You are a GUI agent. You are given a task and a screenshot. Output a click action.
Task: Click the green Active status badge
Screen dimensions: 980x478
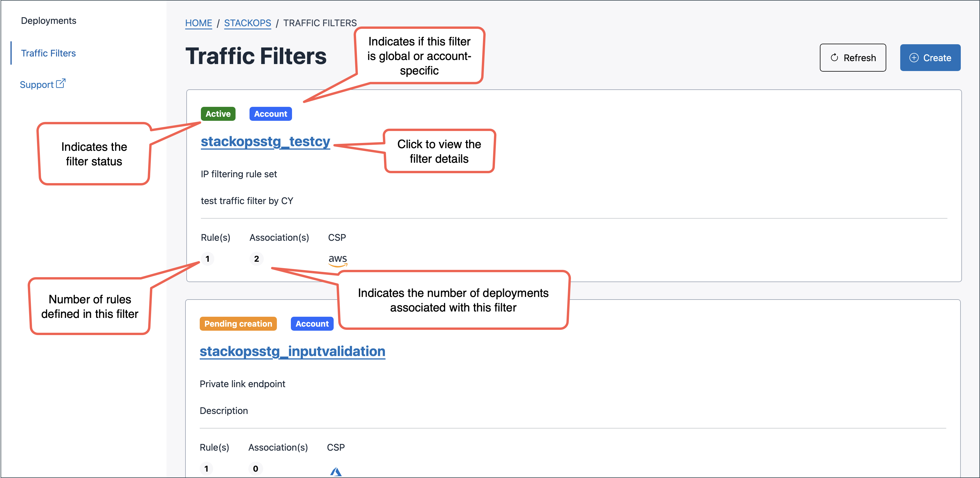pyautogui.click(x=218, y=114)
